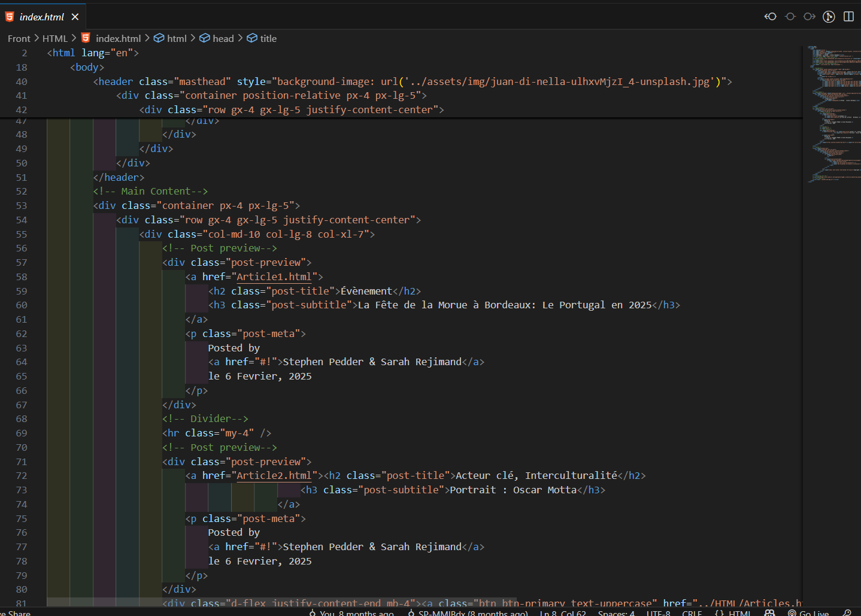
Task: Start Go Live server from status bar
Action: point(808,612)
